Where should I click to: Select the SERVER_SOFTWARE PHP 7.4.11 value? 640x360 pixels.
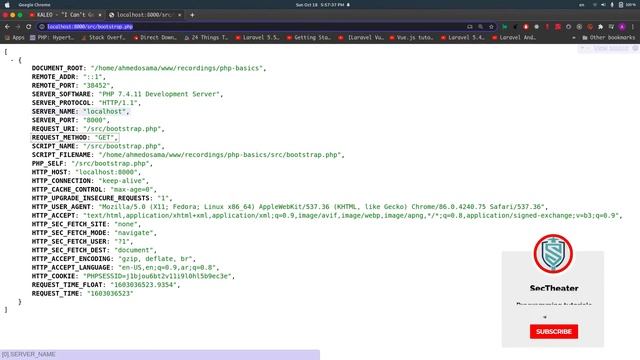160,94
